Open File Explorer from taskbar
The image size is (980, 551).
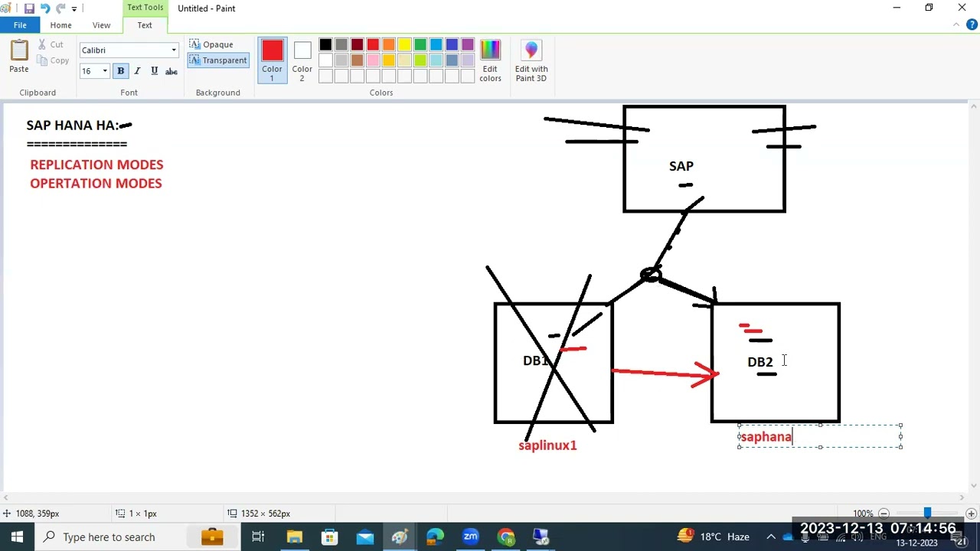[294, 537]
